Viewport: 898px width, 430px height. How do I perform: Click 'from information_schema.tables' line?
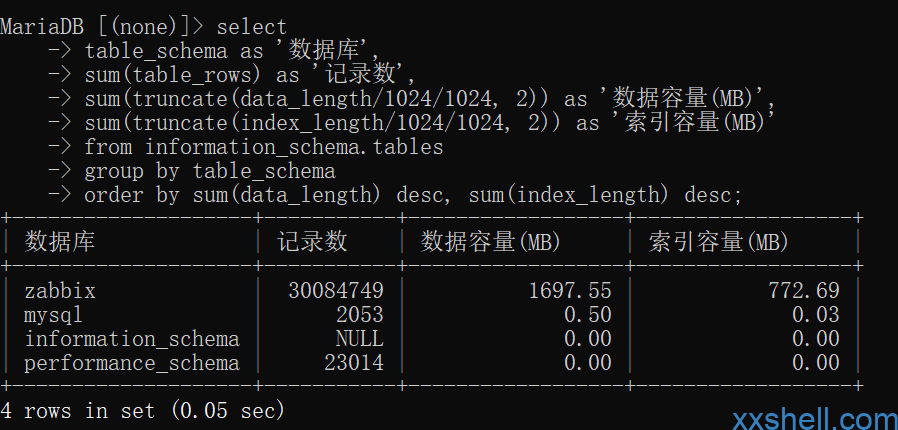click(x=264, y=147)
